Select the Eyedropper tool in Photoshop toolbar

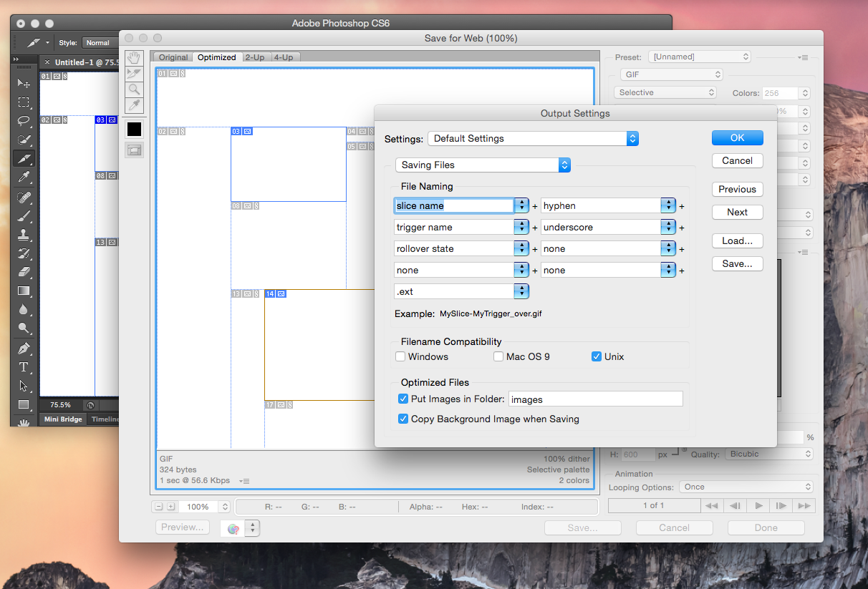coord(24,177)
